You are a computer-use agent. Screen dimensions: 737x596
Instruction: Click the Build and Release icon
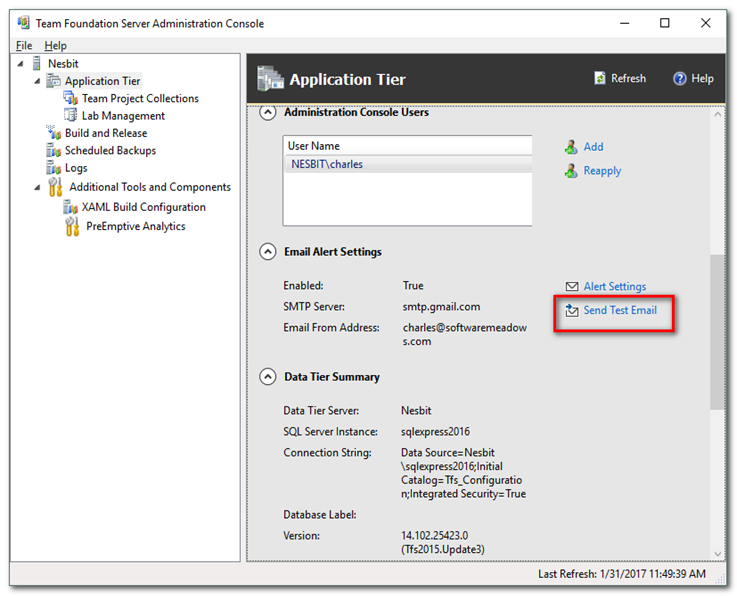pyautogui.click(x=54, y=133)
